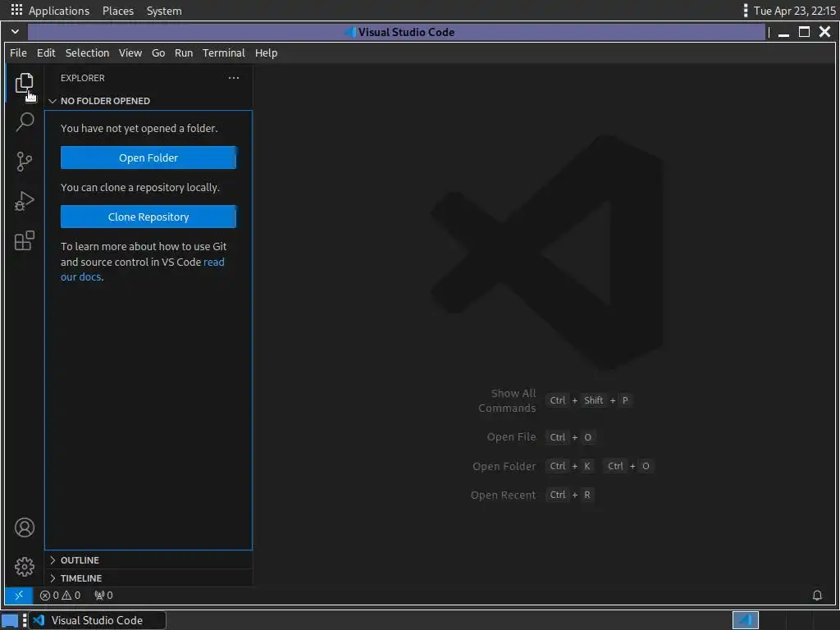Open the window menu arrow in title bar
840x630 pixels.
15,32
